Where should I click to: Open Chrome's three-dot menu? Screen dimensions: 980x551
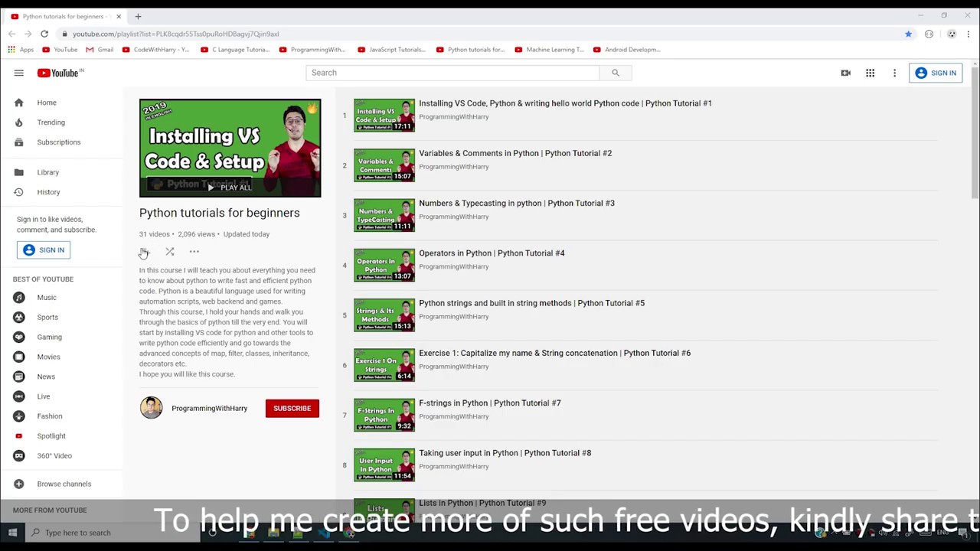click(968, 34)
